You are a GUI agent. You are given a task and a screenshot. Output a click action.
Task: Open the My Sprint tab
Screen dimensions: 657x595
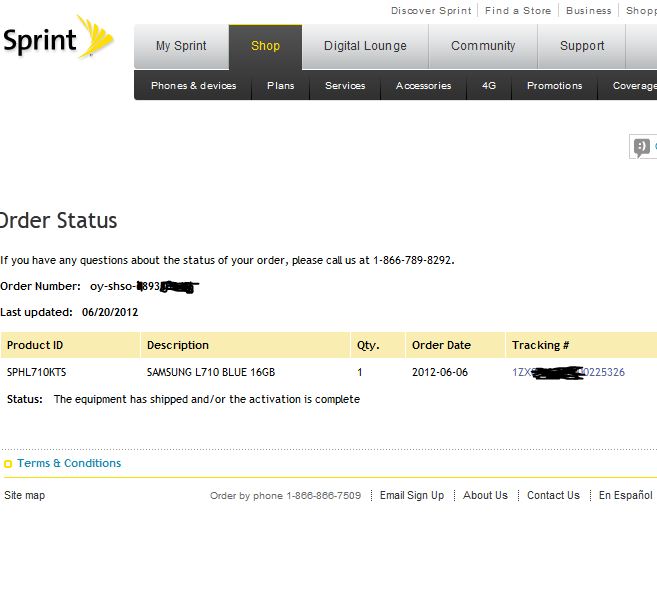181,46
